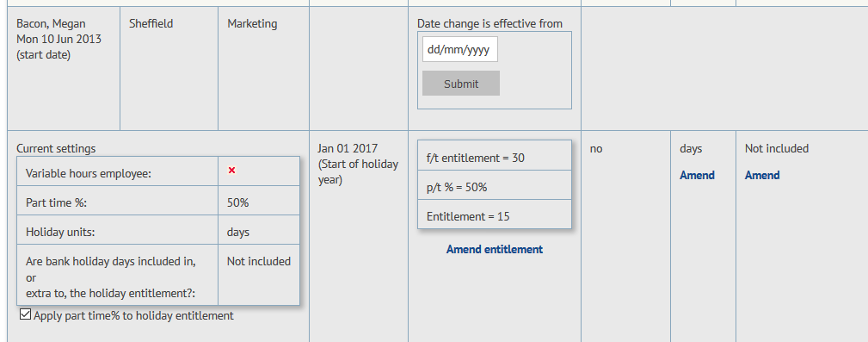This screenshot has height=342, width=868.
Task: Click Amend link under Not included
Action: click(762, 175)
